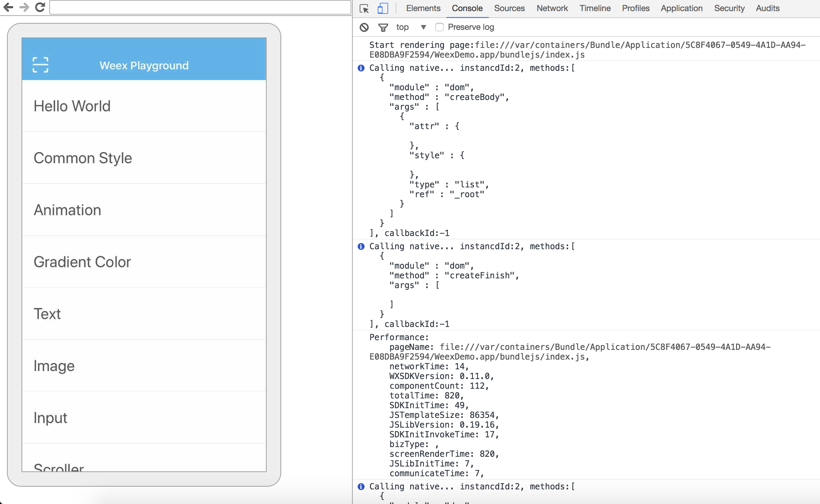Select the Console tab
820x504 pixels.
coord(467,8)
